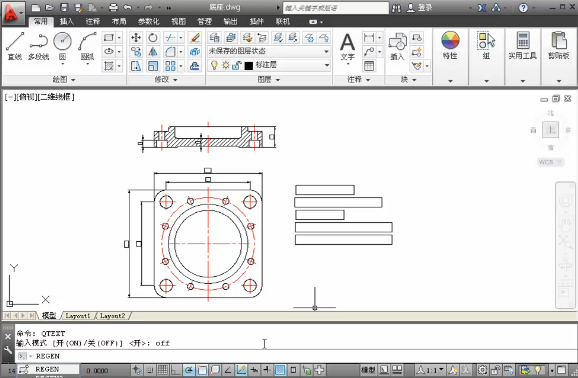Switch to the Layout2 tab

[112, 316]
